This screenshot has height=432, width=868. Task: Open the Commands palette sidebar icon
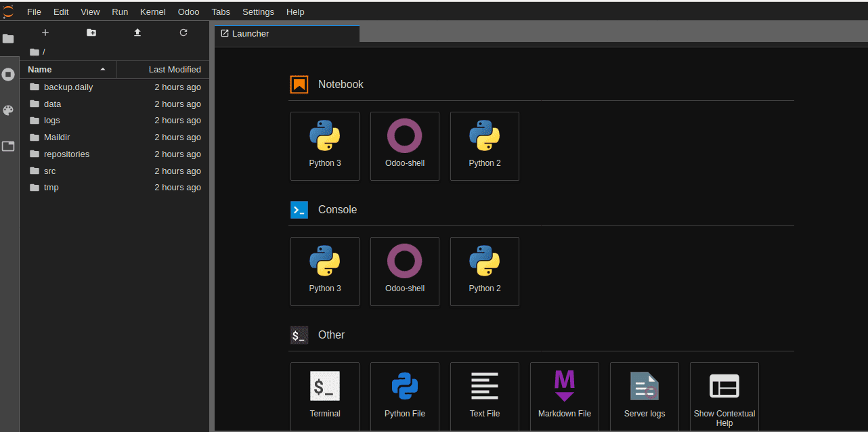pos(8,110)
